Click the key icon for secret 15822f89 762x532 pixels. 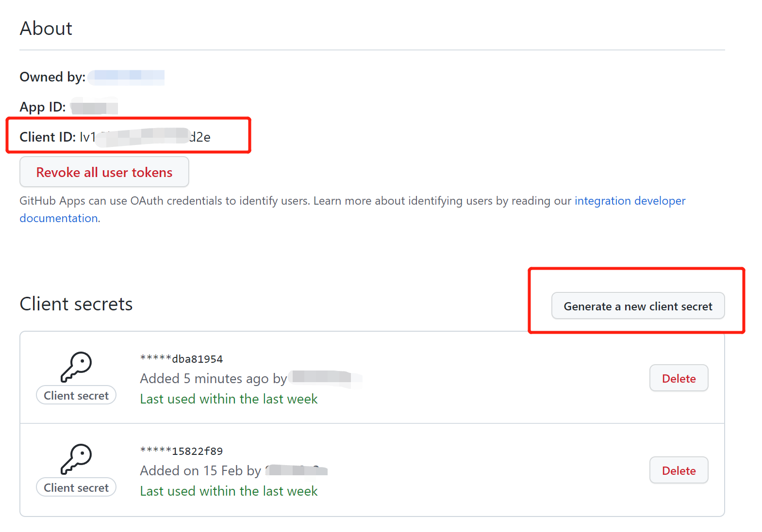(x=76, y=459)
